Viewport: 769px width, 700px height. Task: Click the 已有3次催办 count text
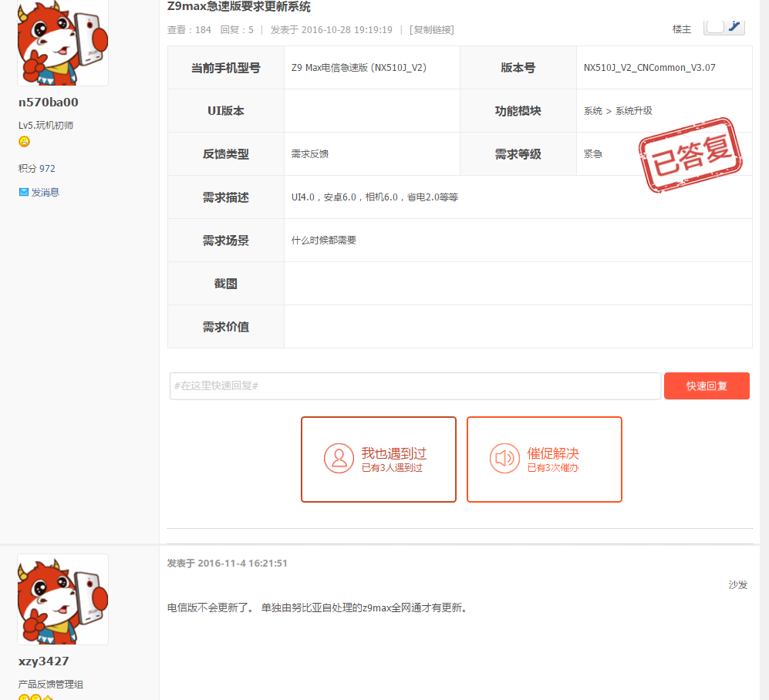(553, 468)
